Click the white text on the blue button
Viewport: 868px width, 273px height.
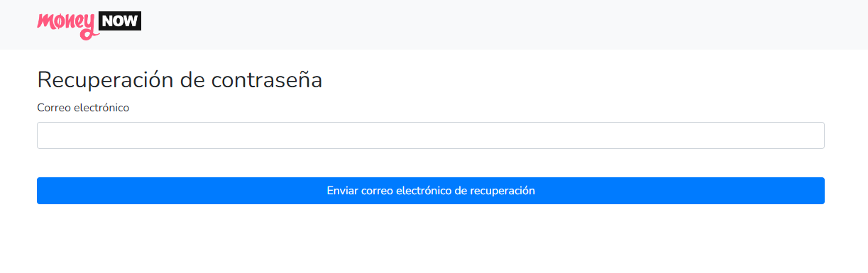pos(431,191)
